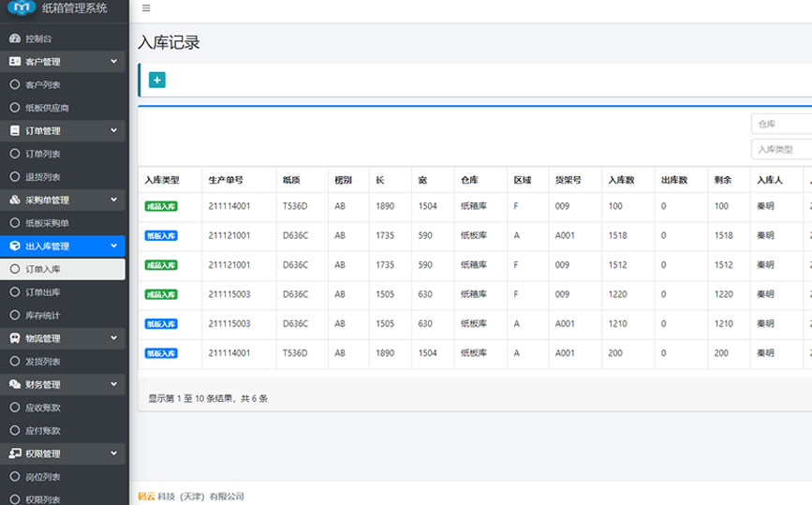Go to 库存统计 page
The image size is (812, 505).
click(x=63, y=315)
